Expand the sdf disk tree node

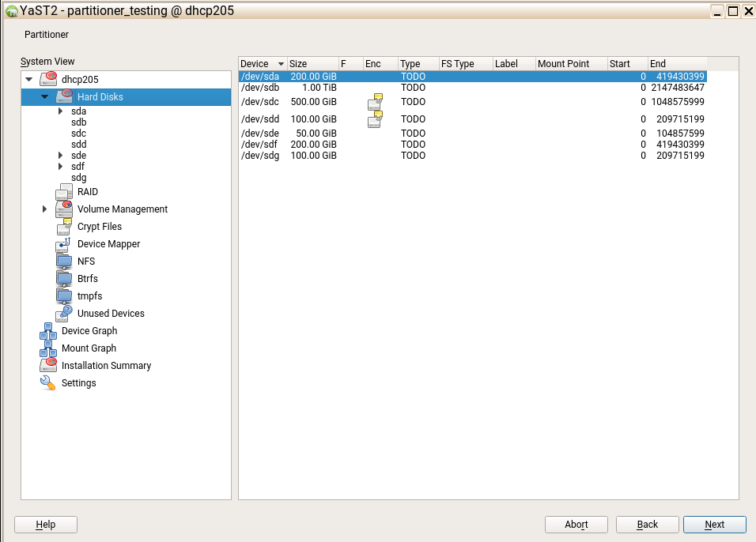(60, 167)
